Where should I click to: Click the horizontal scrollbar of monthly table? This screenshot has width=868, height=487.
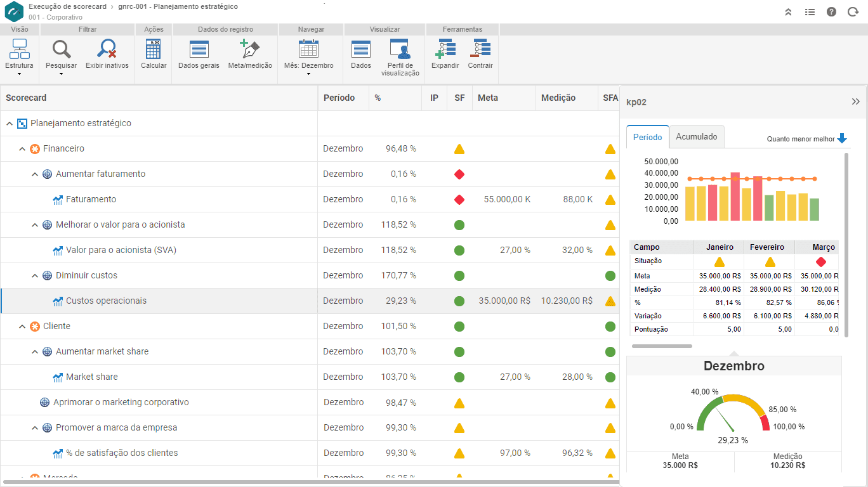[662, 346]
